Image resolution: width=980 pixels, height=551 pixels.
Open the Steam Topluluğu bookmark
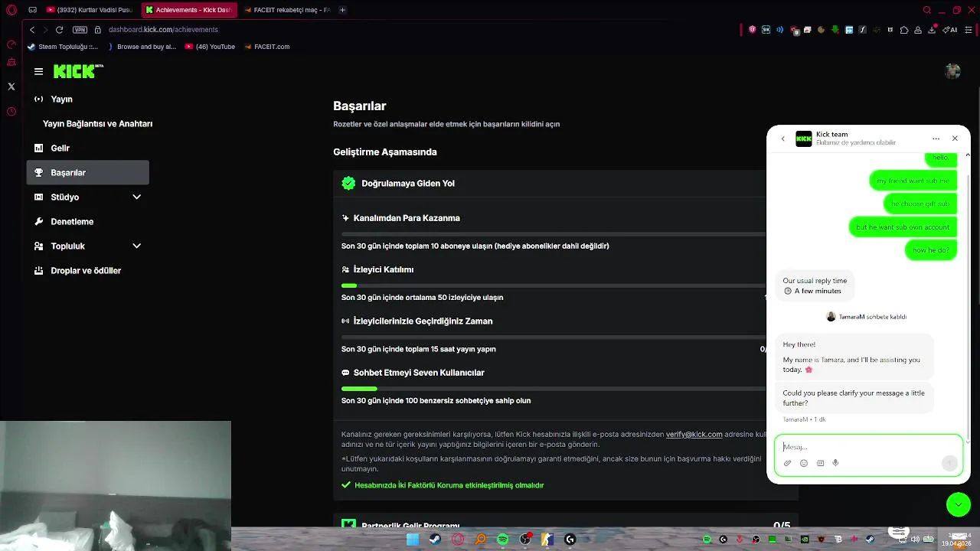tap(63, 47)
